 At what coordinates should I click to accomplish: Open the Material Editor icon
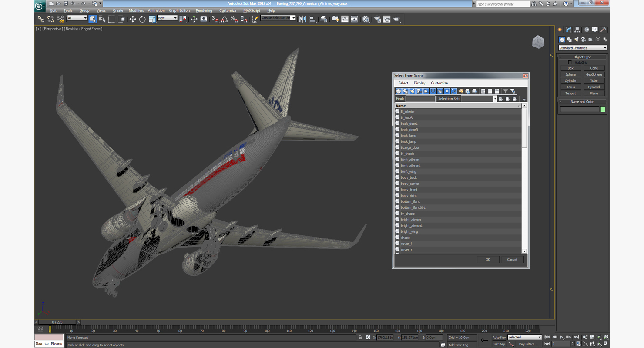click(366, 19)
